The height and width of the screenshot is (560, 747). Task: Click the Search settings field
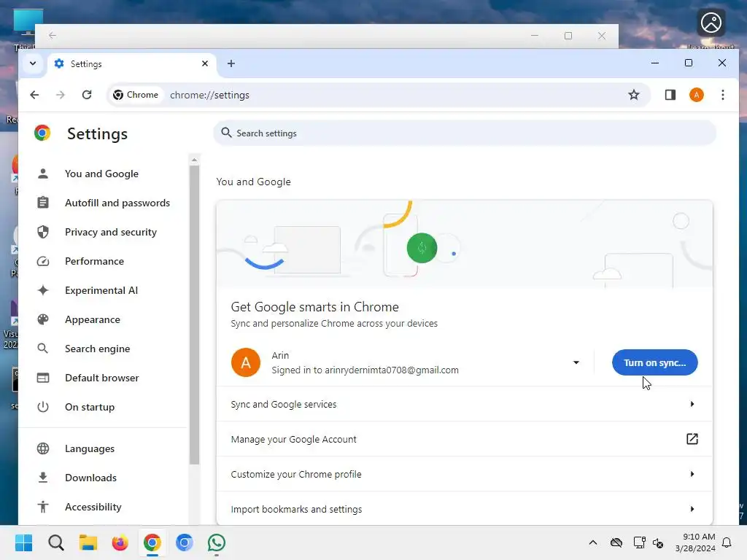click(x=465, y=133)
